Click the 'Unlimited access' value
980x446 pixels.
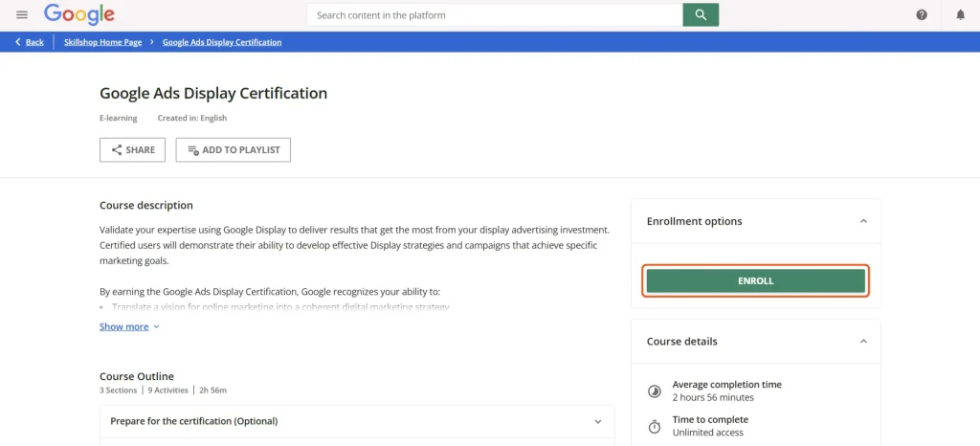tap(708, 433)
